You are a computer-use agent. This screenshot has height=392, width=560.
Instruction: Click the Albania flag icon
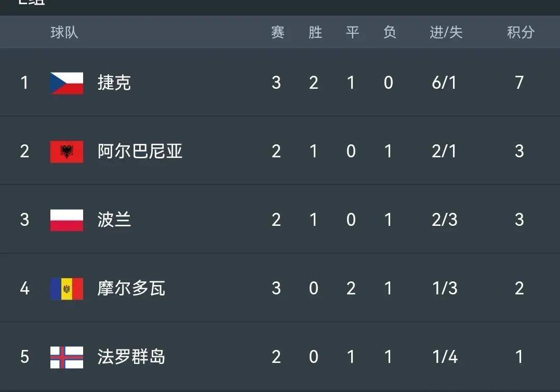click(x=66, y=152)
